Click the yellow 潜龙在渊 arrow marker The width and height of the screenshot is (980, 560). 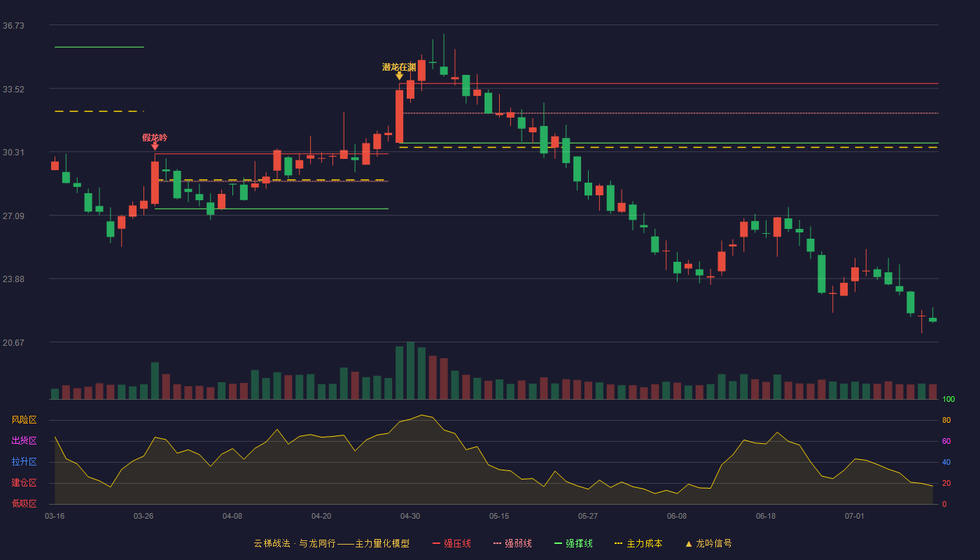(x=399, y=76)
